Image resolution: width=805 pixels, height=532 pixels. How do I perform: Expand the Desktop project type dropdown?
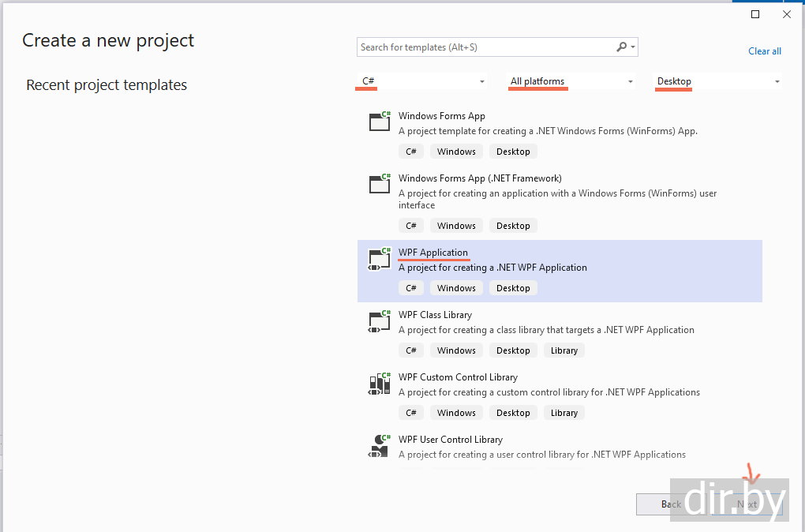tap(777, 81)
